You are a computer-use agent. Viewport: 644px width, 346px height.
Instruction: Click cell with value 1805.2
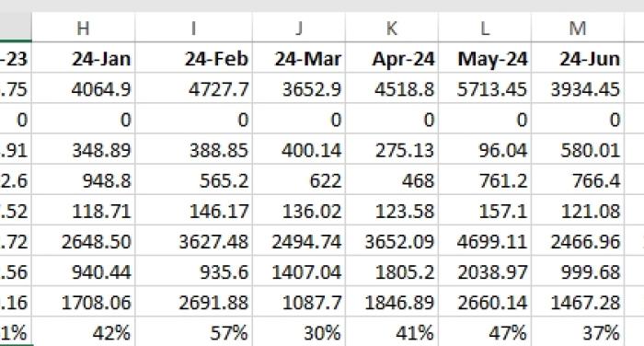[392, 271]
